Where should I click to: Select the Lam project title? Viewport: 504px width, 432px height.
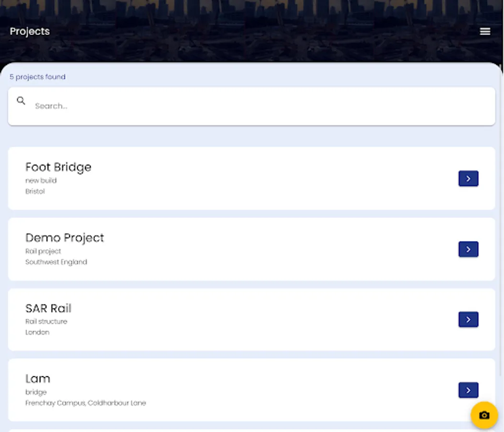point(37,379)
